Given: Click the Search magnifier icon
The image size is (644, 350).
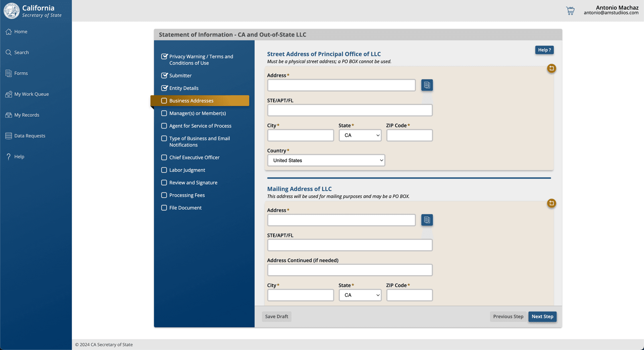Looking at the screenshot, I should point(9,53).
